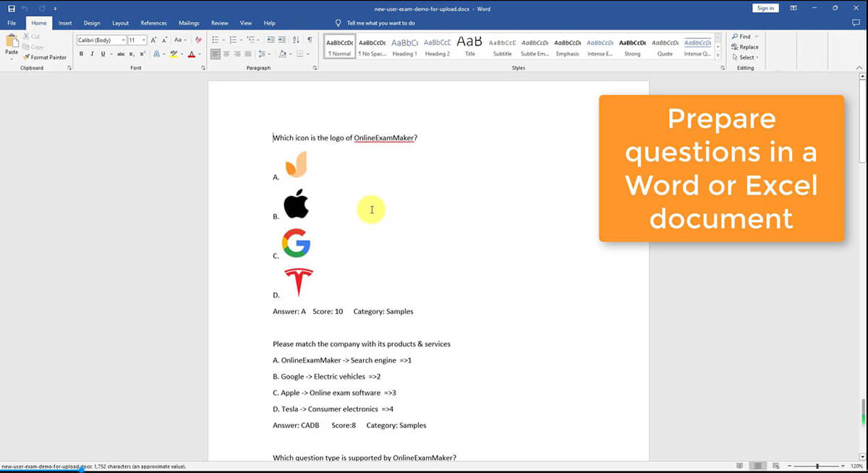Switch to the References tab
The height and width of the screenshot is (473, 868).
pyautogui.click(x=153, y=23)
